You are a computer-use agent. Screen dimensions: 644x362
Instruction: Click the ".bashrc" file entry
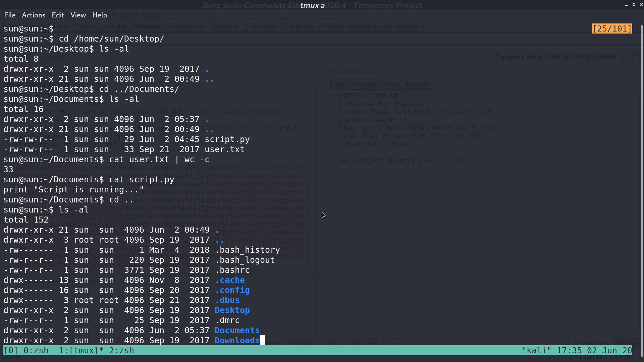click(232, 270)
